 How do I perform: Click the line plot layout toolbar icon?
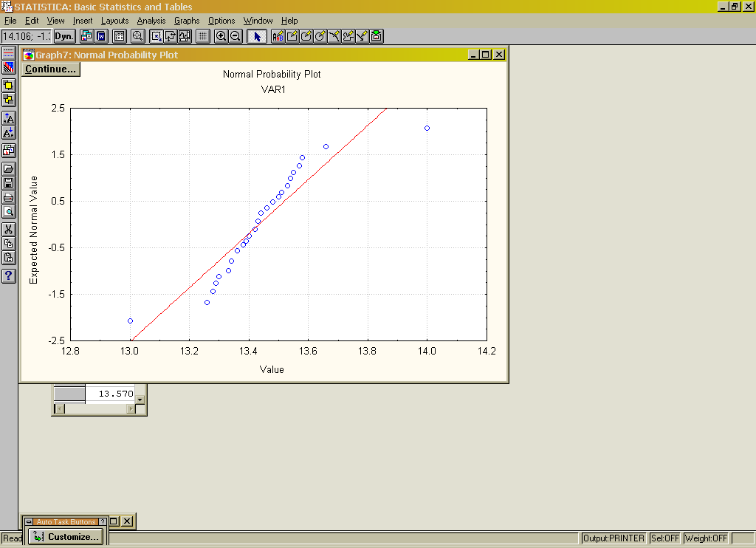(x=185, y=36)
